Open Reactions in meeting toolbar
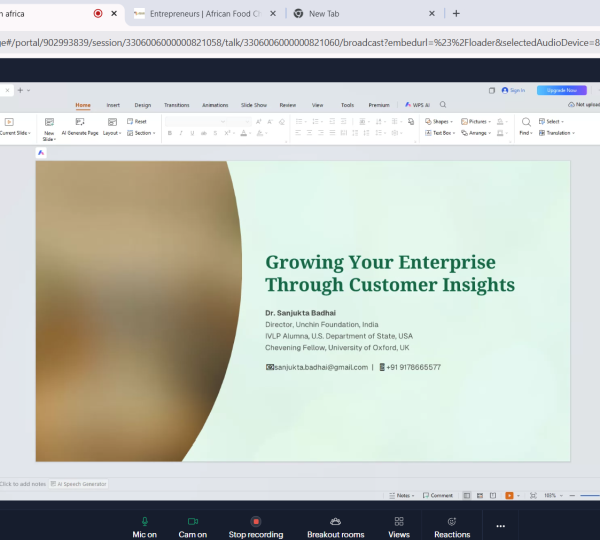 point(452,527)
